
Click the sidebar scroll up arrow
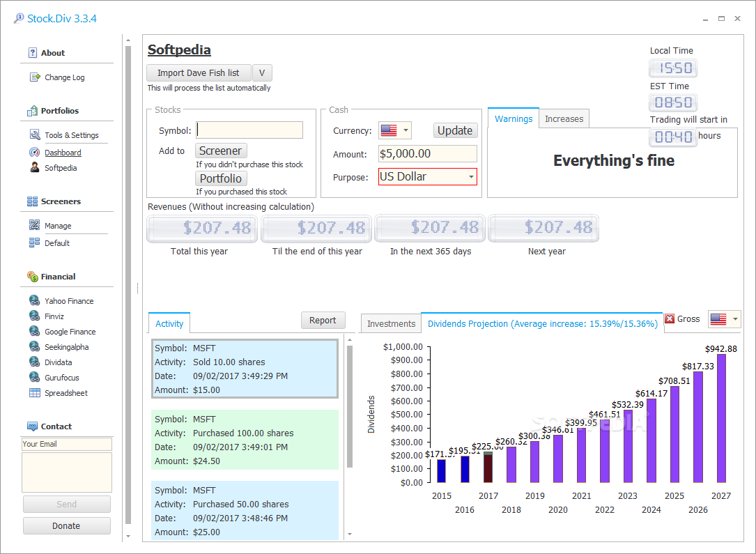tap(128, 40)
